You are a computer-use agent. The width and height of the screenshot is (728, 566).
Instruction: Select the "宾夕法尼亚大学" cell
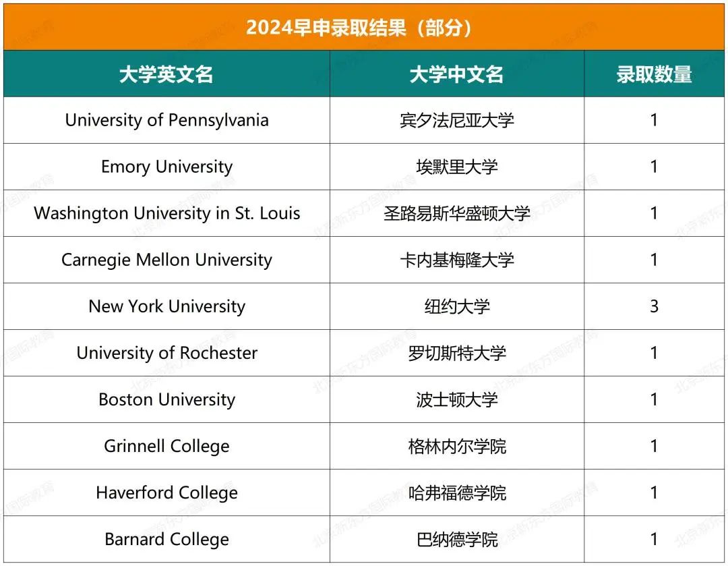pyautogui.click(x=457, y=120)
